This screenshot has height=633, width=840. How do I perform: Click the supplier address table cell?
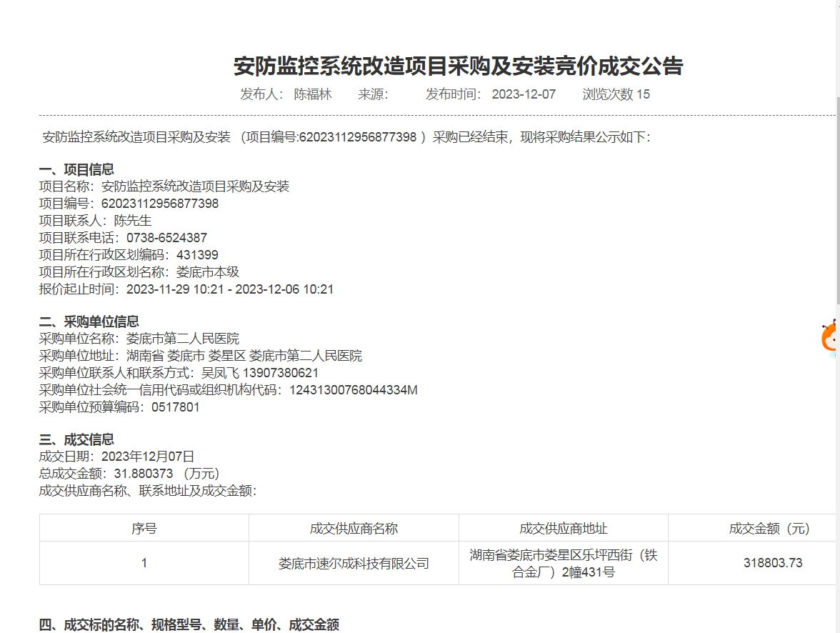(563, 563)
